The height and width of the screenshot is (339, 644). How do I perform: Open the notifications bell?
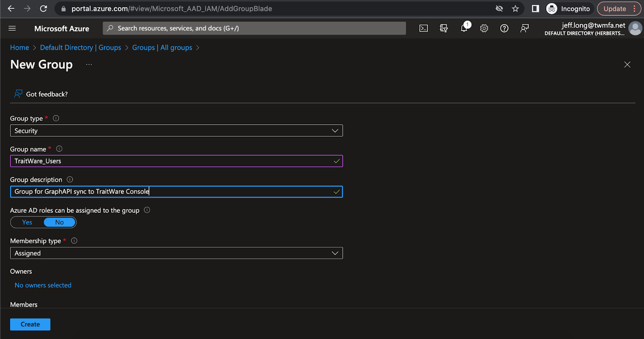pyautogui.click(x=464, y=28)
